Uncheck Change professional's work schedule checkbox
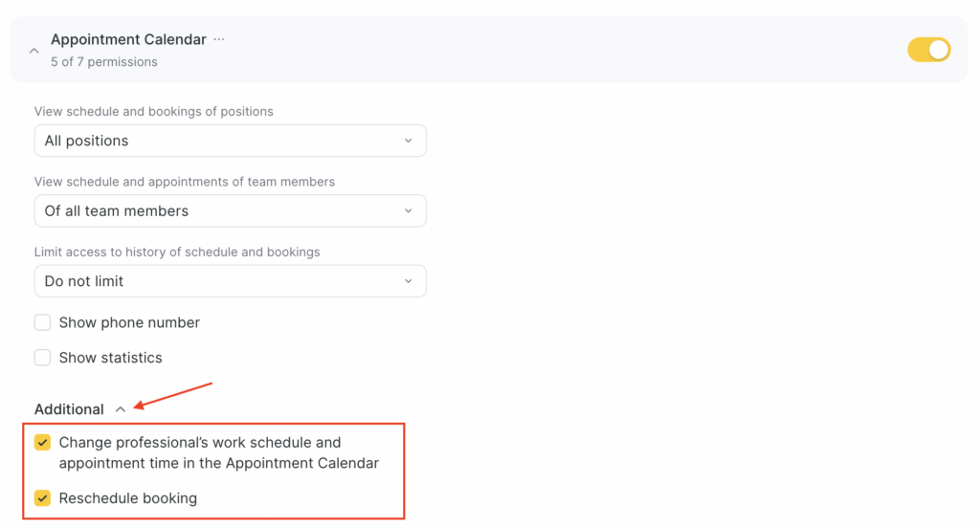Screen dimensions: 980x528 click(x=42, y=443)
